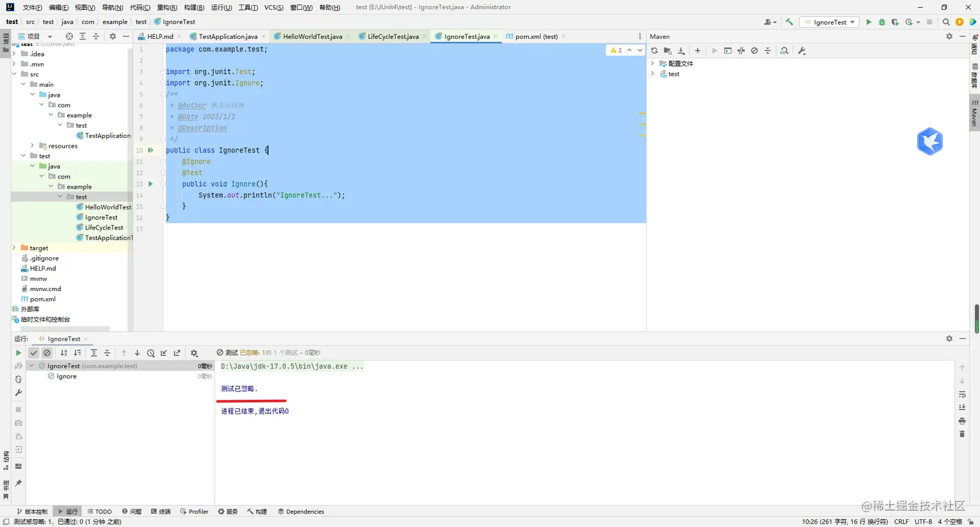This screenshot has width=980, height=527.
Task: Select opened file target icon in project panel
Action: point(69,36)
